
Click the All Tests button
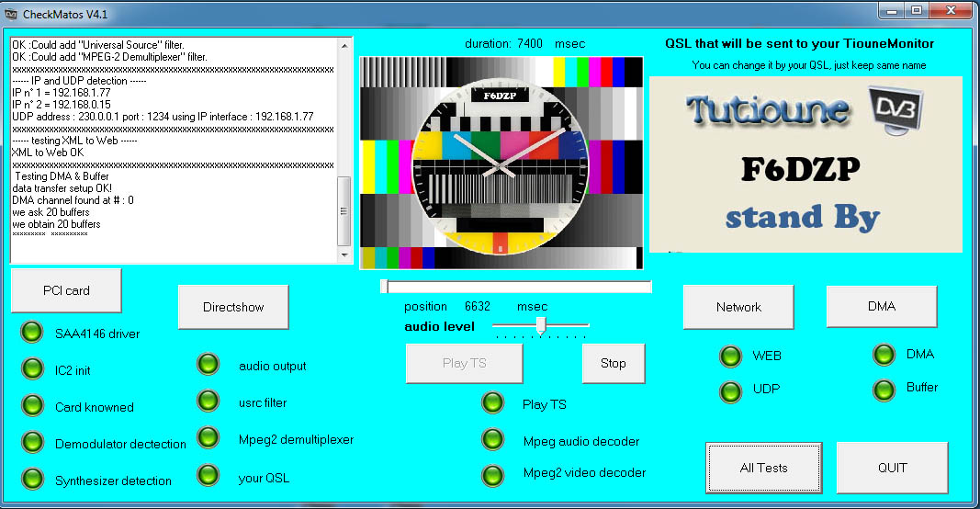(x=764, y=468)
